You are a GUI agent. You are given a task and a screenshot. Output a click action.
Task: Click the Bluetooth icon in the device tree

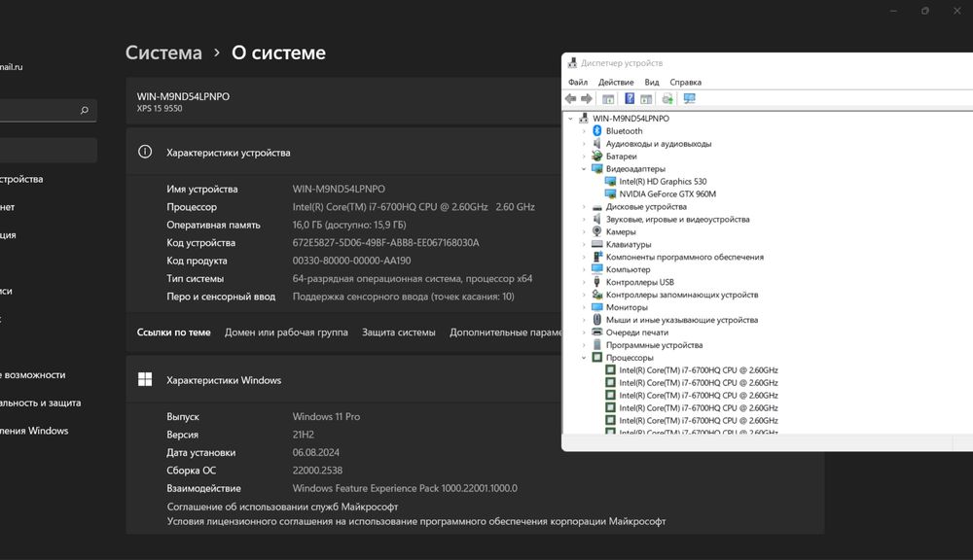[x=597, y=131]
